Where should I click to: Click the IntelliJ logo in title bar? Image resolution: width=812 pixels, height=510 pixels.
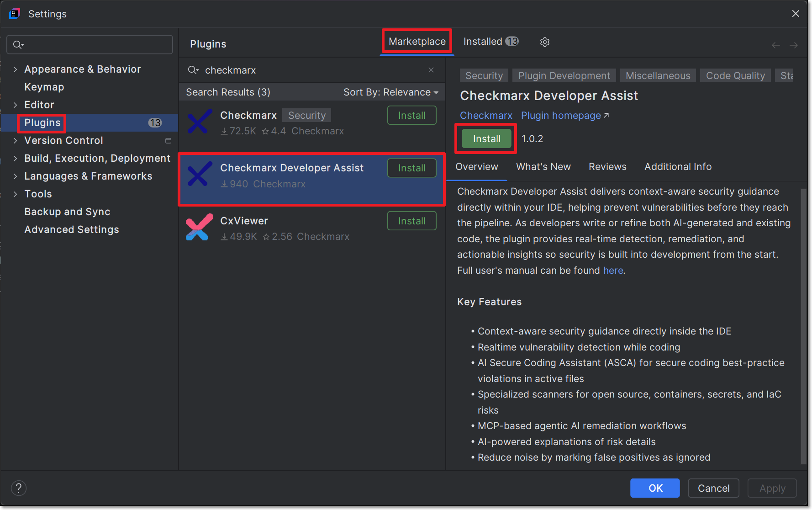pos(15,14)
